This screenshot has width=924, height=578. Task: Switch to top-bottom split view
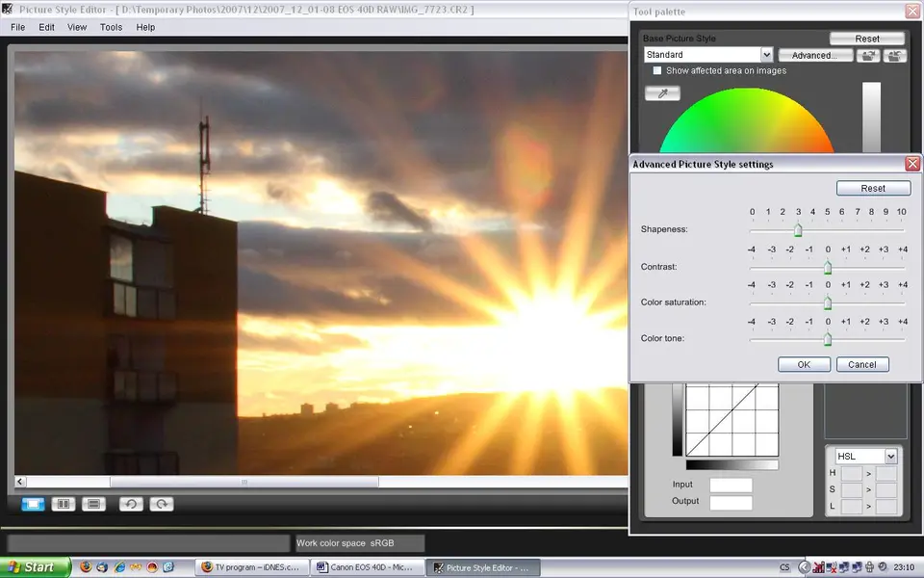[93, 504]
